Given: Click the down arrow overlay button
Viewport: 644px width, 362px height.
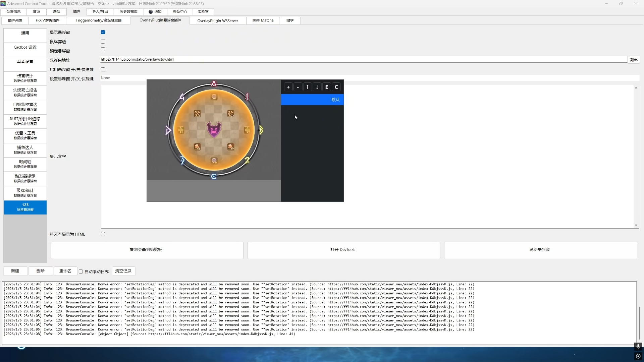Looking at the screenshot, I should pyautogui.click(x=317, y=87).
